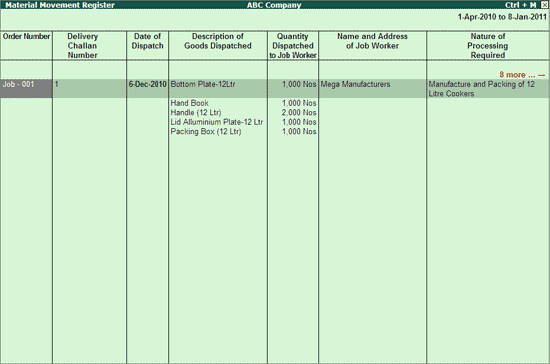Click the Nature of Processing Required header
The width and height of the screenshot is (550, 364).
488,46
